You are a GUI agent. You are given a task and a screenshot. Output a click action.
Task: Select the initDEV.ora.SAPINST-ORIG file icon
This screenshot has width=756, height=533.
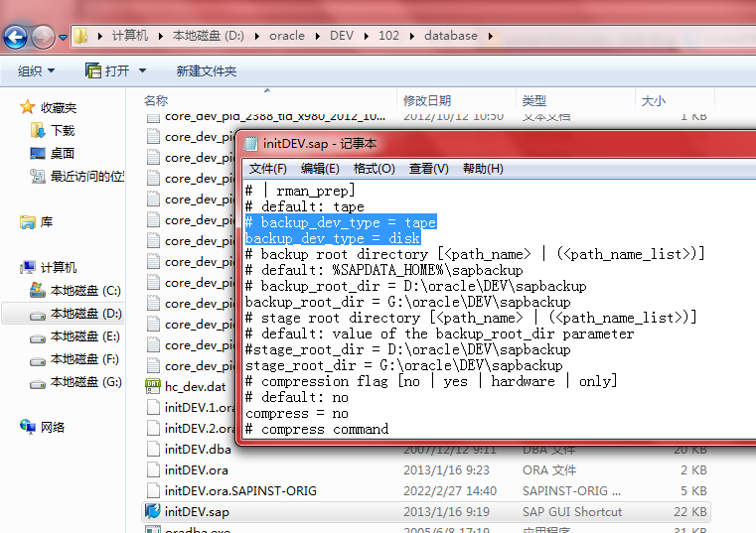click(x=153, y=490)
